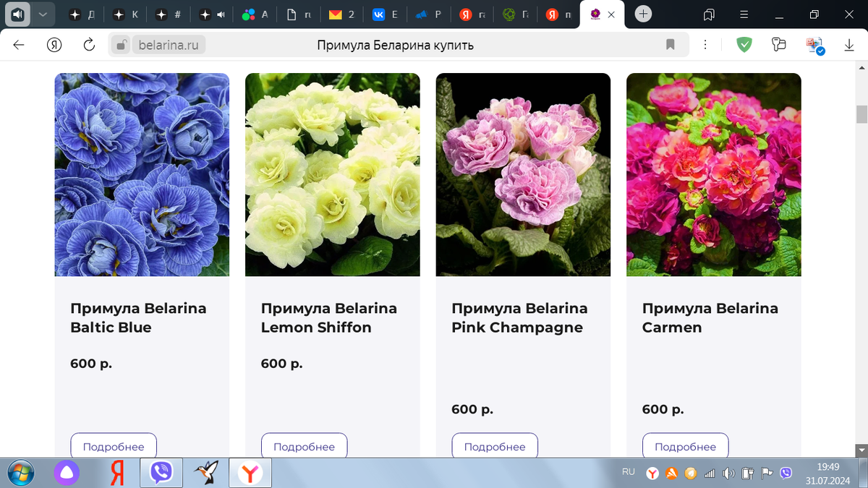Open the Примула Belarina Baltic Blue title
Image resolution: width=868 pixels, height=488 pixels.
pyautogui.click(x=138, y=317)
